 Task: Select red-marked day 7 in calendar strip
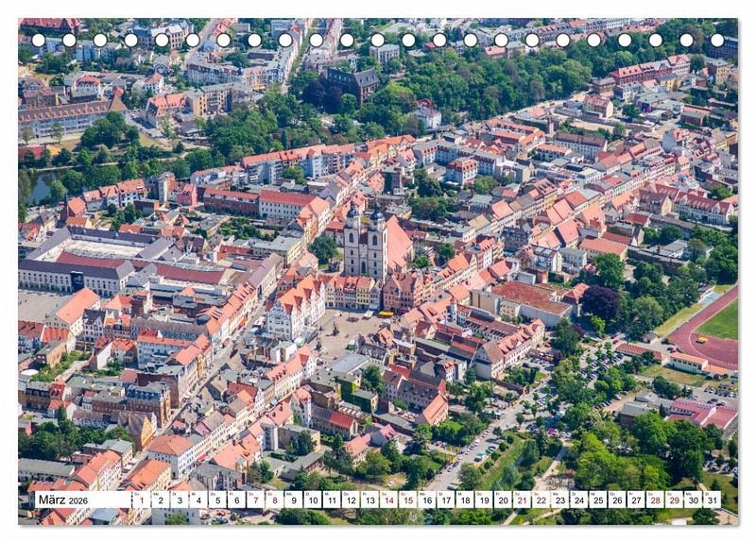tap(255, 500)
